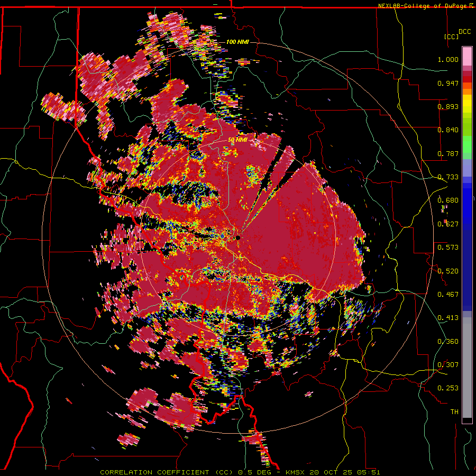This screenshot has height=476, width=476.
Task: Select the 0.413 legend value
Action: (448, 318)
